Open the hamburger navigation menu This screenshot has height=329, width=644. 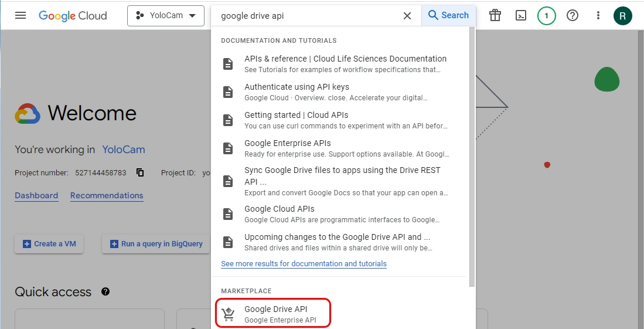21,16
